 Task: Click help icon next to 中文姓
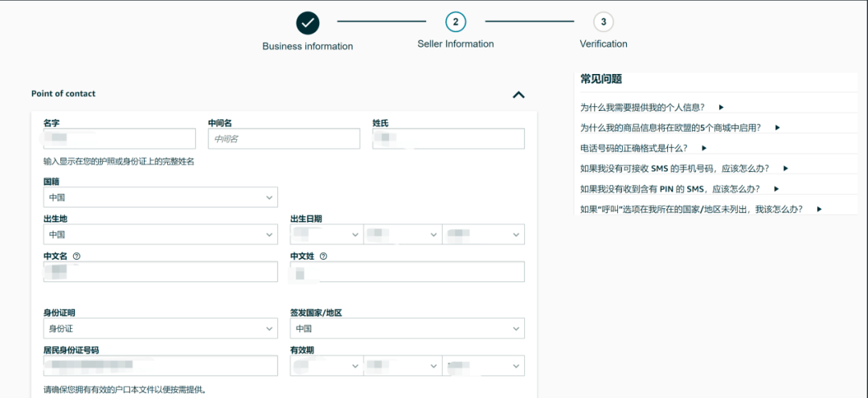323,256
